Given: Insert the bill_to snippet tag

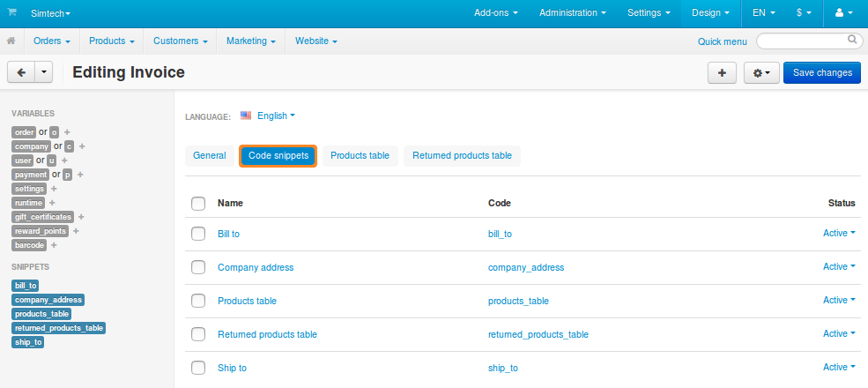Looking at the screenshot, I should (x=26, y=286).
